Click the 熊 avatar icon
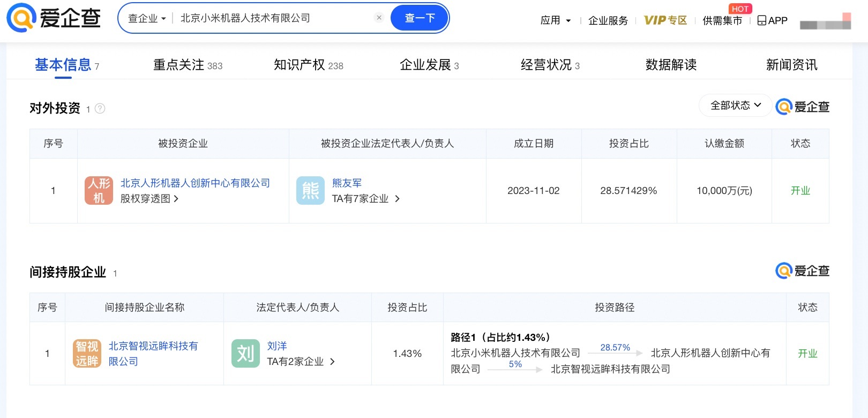This screenshot has height=418, width=868. click(310, 191)
